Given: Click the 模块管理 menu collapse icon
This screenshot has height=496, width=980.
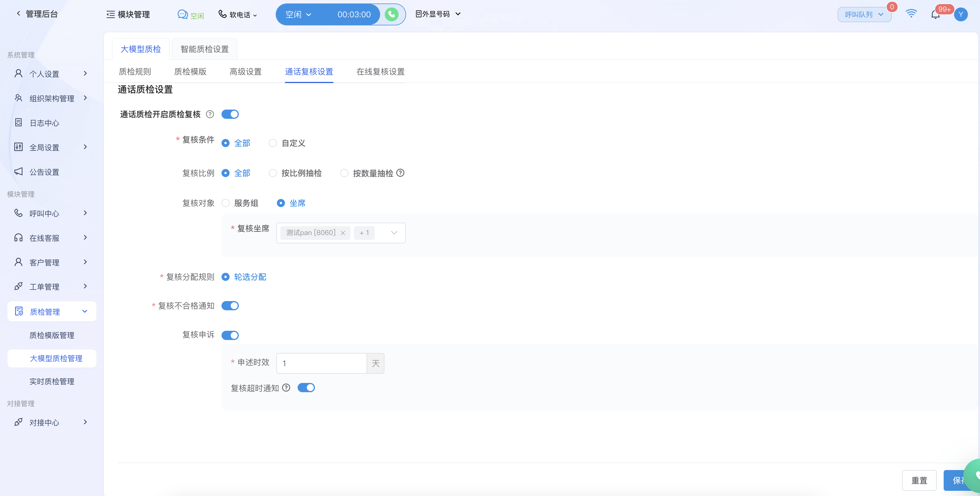Looking at the screenshot, I should [110, 14].
